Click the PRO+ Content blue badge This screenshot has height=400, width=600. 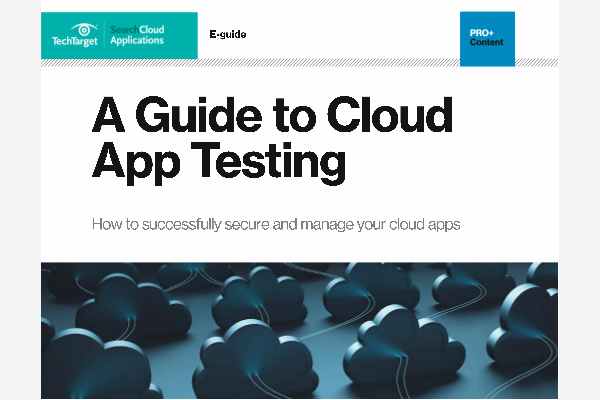[487, 39]
